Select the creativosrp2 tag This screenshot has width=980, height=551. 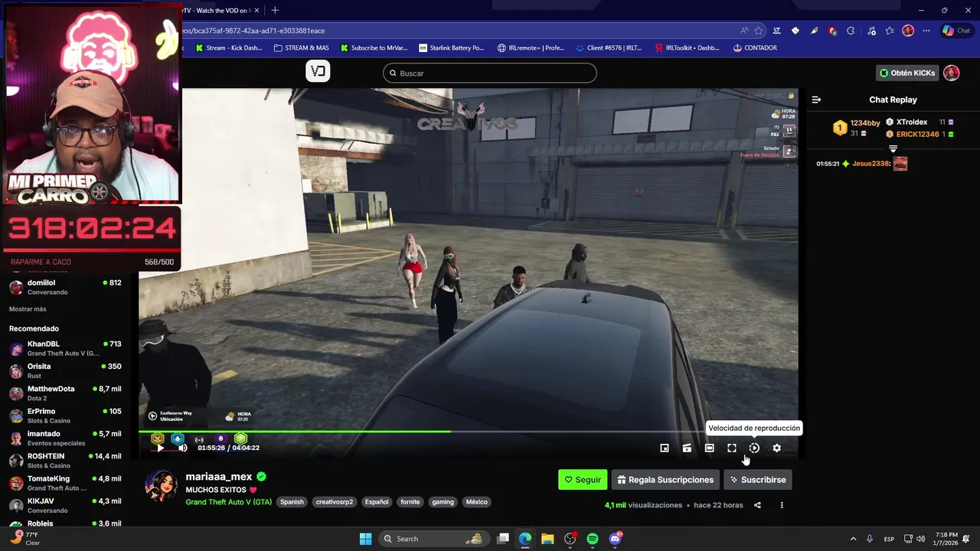[x=335, y=502]
